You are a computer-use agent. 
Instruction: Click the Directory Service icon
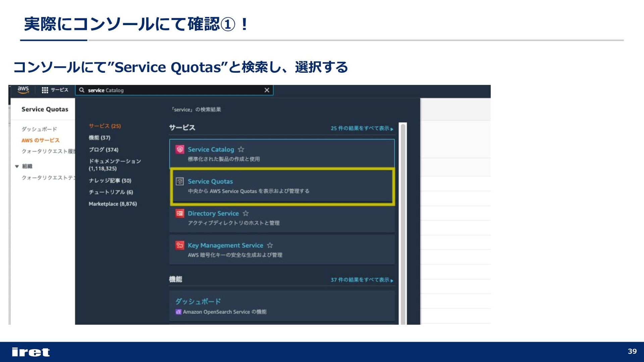[x=180, y=213]
